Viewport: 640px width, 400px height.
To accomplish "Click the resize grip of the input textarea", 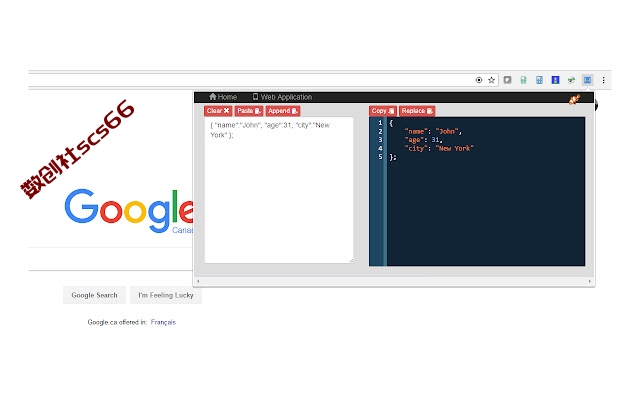I will pyautogui.click(x=351, y=260).
